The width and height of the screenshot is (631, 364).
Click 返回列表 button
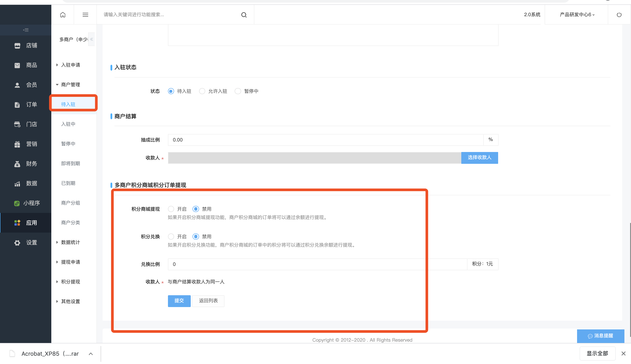coord(208,301)
